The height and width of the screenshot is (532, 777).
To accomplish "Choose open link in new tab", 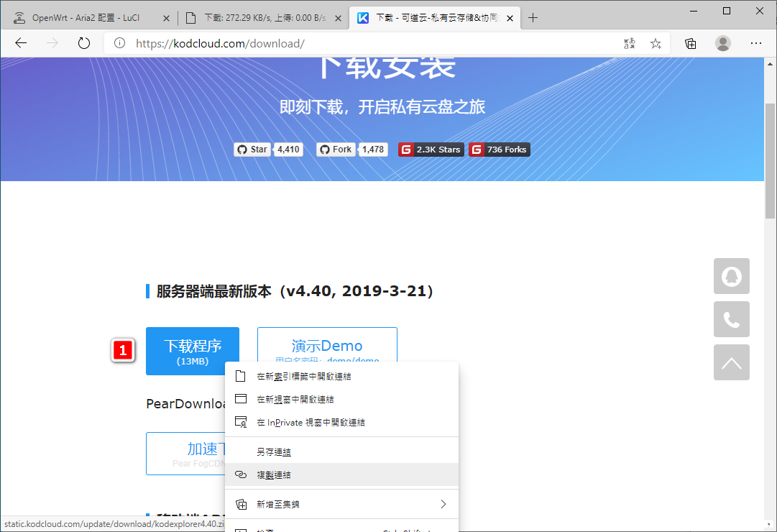I will 342,376.
